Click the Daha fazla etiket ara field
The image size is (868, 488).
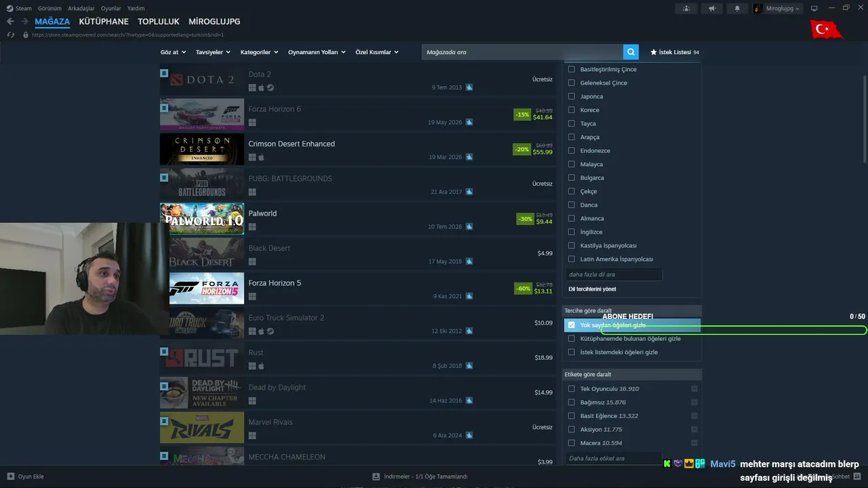tap(614, 458)
